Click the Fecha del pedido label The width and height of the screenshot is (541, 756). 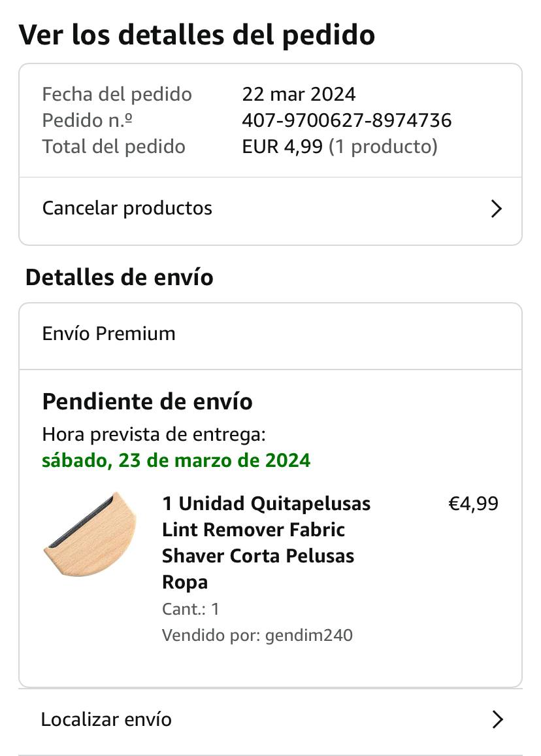[117, 94]
